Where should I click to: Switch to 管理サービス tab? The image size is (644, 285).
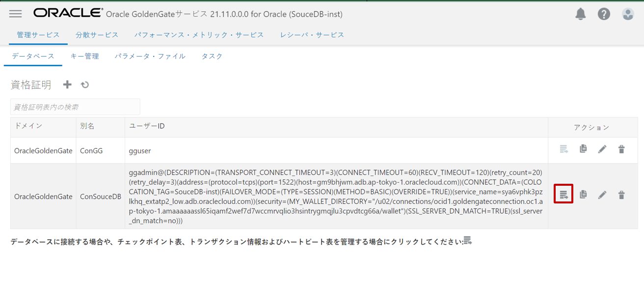point(38,35)
